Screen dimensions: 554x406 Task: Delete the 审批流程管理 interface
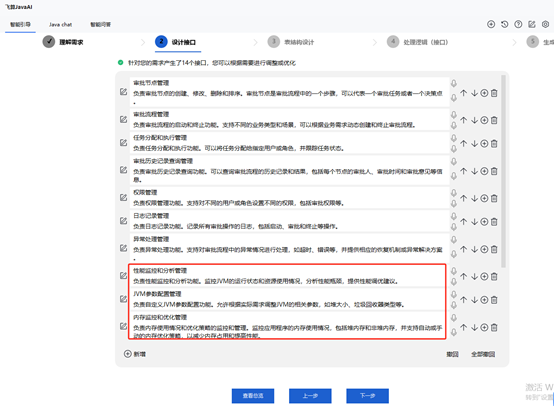coord(494,120)
